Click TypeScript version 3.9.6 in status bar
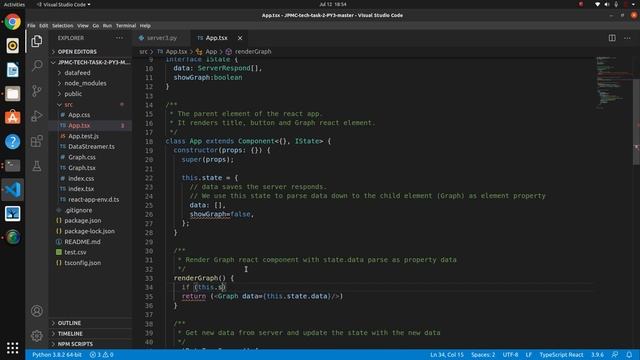Image resolution: width=640 pixels, height=360 pixels. [597, 355]
